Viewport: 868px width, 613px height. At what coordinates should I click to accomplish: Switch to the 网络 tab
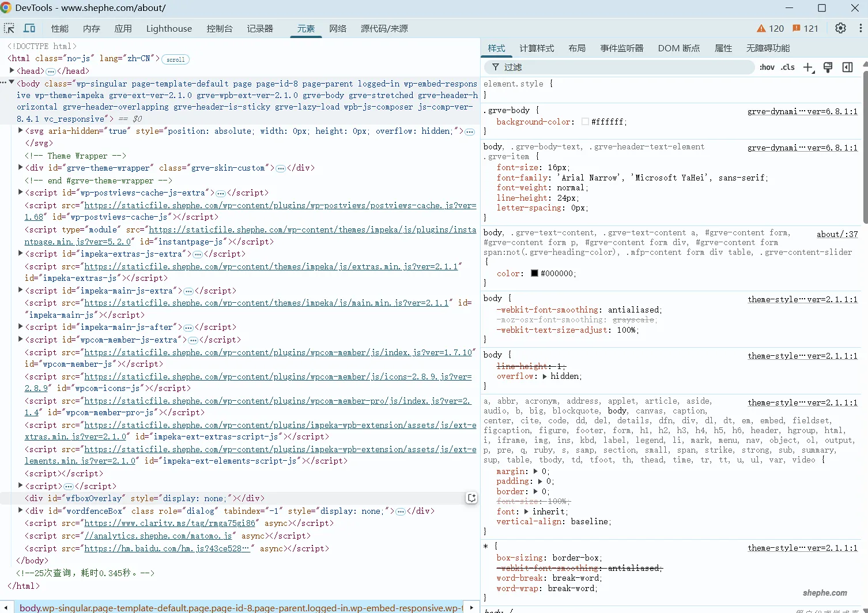(338, 28)
